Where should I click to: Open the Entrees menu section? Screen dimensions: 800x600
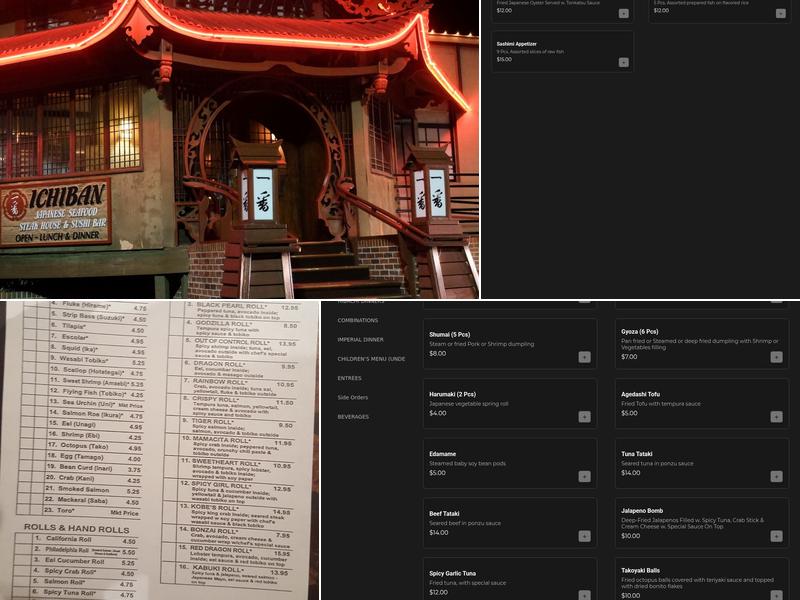click(349, 378)
